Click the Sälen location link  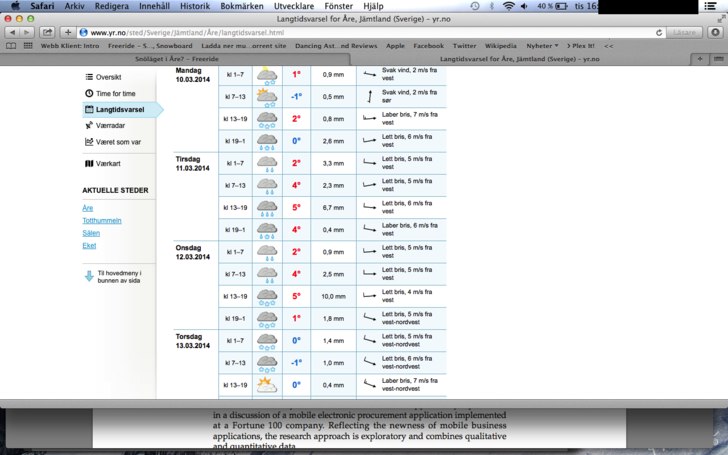pos(91,232)
